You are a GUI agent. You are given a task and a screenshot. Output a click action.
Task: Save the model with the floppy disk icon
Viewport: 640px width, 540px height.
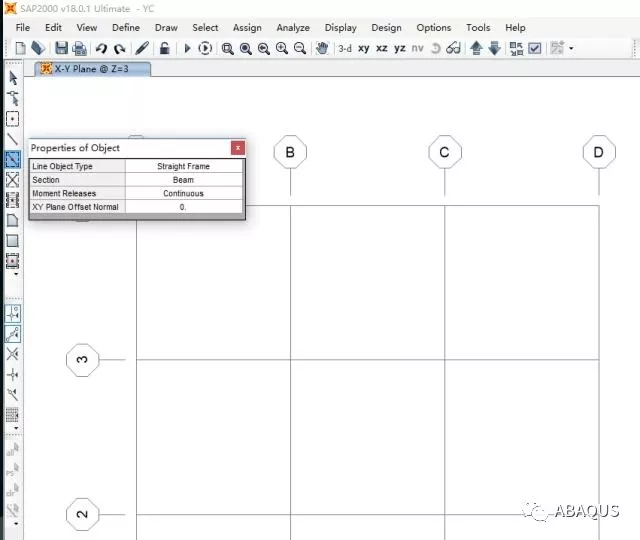(61, 48)
